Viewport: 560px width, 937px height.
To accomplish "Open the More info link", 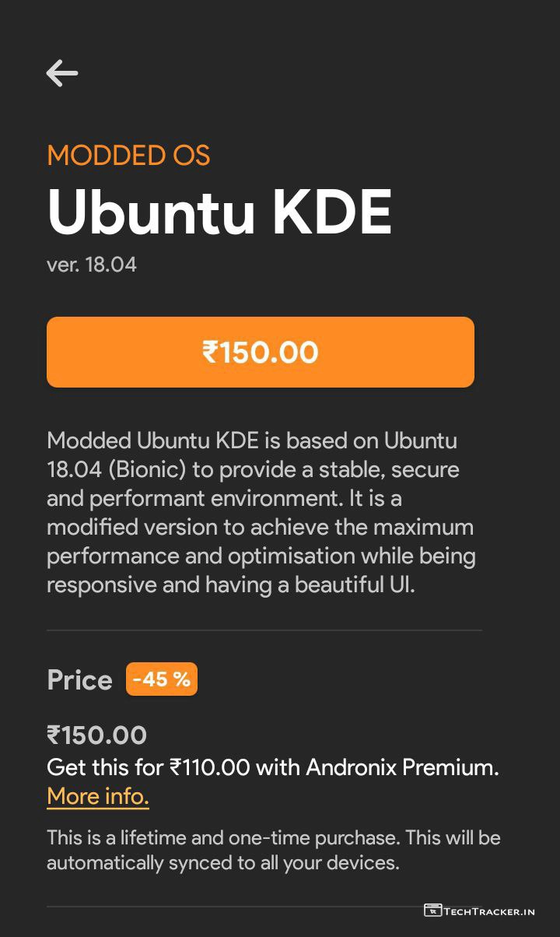I will [98, 797].
